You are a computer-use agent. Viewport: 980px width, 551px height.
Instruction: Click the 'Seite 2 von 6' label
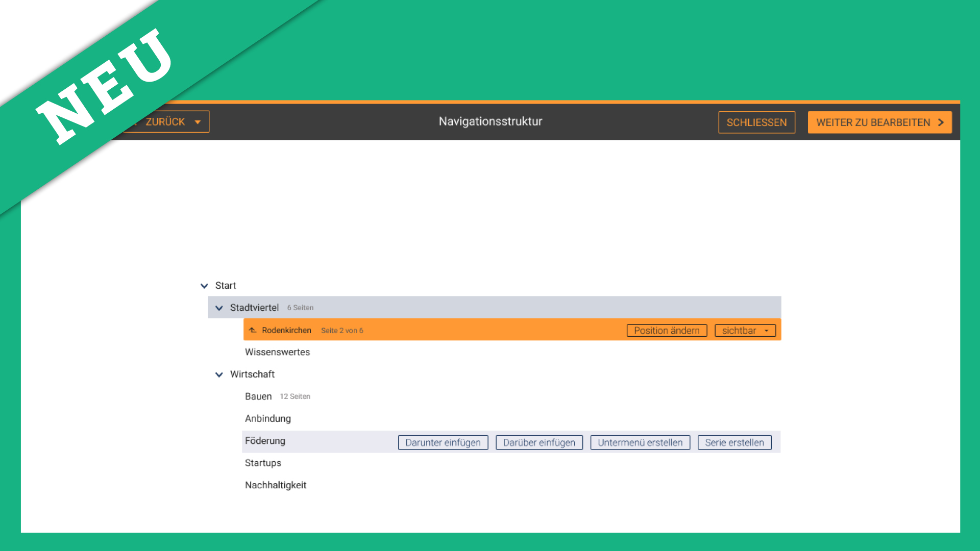coord(342,331)
